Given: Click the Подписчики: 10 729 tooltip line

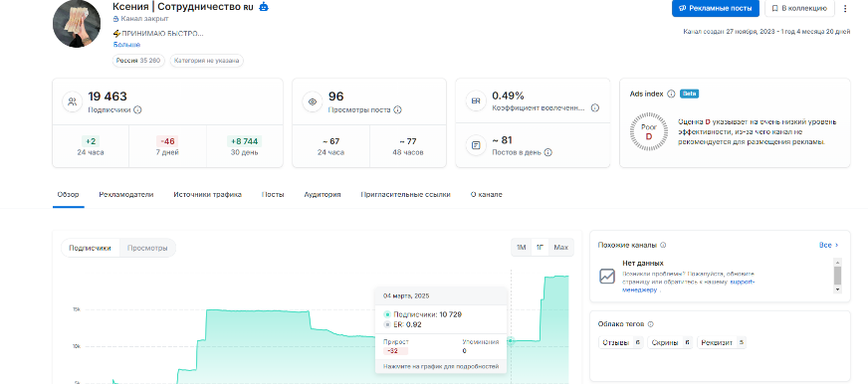Looking at the screenshot, I should coord(423,314).
